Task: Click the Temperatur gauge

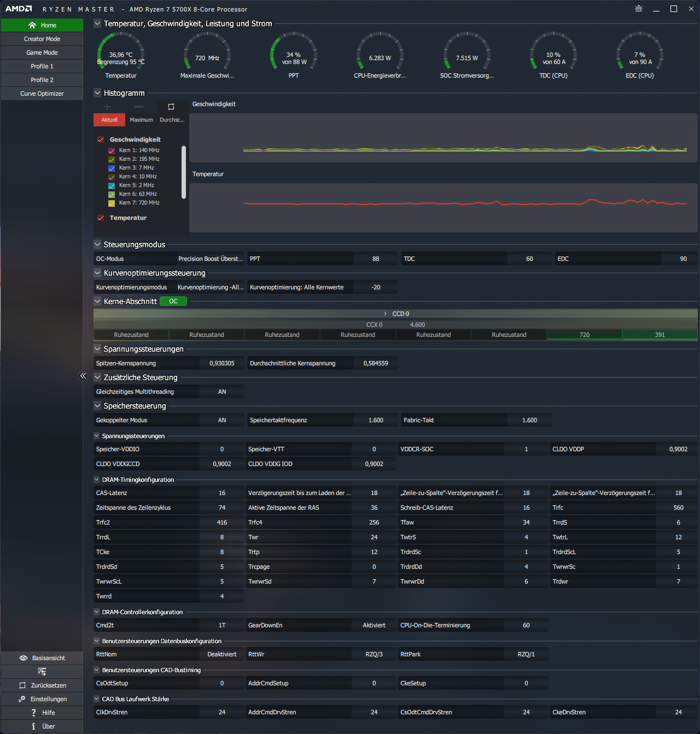Action: (121, 56)
